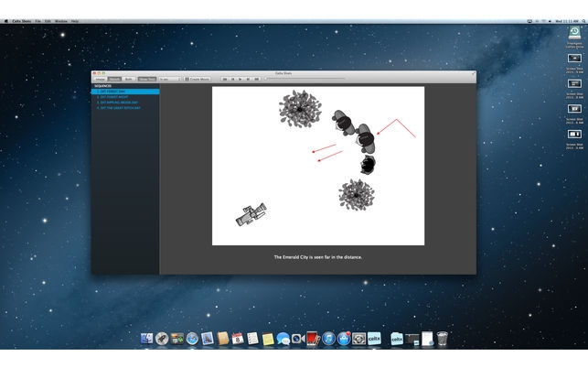Jump to the last shot
The height and width of the screenshot is (368, 588).
(256, 80)
